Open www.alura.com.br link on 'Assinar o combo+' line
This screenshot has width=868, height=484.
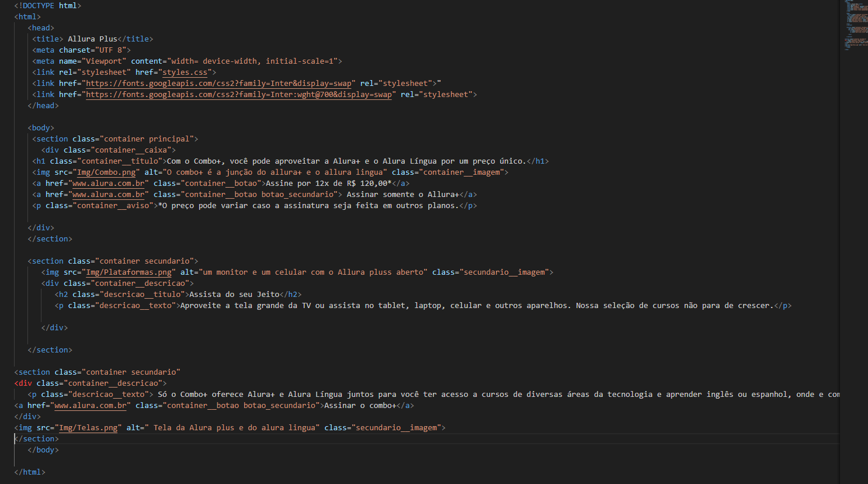91,406
